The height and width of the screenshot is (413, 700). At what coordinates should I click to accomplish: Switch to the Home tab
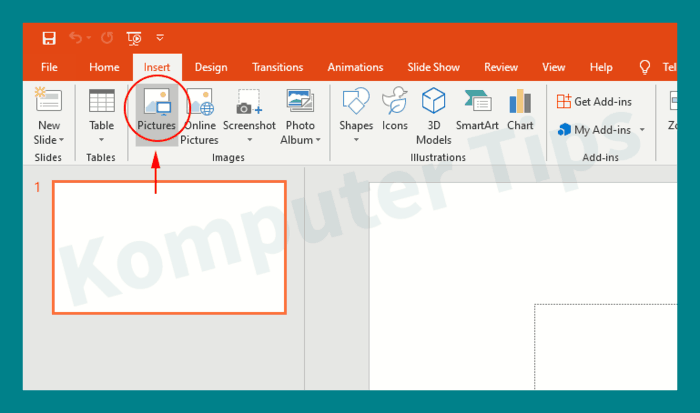click(x=104, y=67)
